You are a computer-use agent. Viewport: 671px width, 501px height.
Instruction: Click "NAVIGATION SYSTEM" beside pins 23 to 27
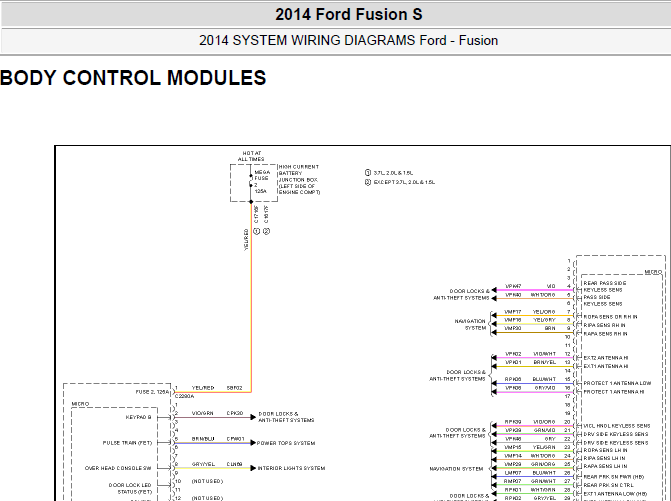click(x=456, y=469)
